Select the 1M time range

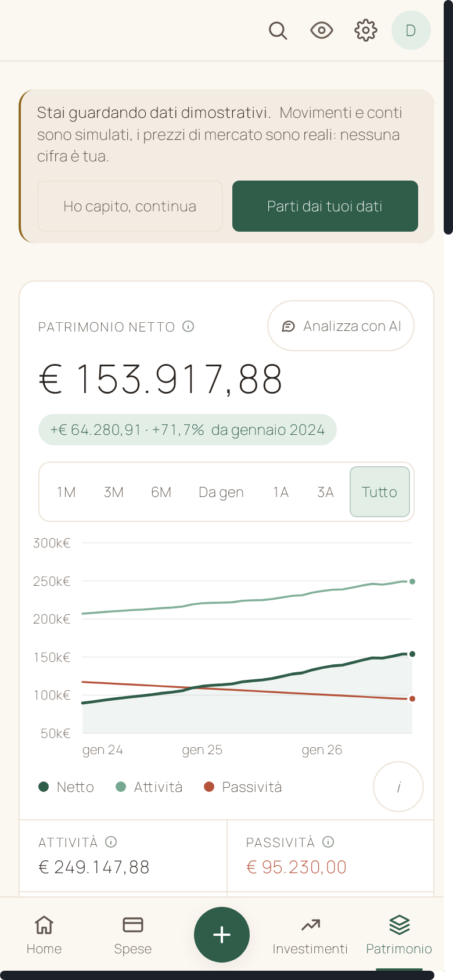[x=66, y=492]
